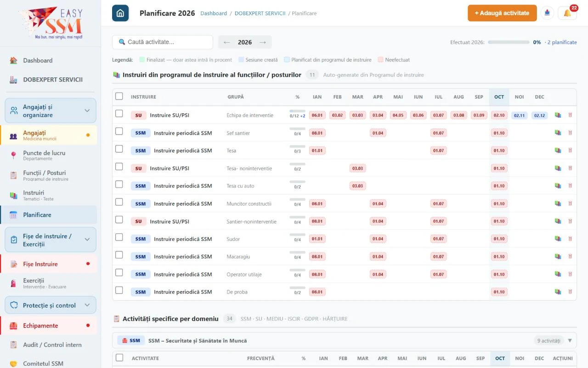
Task: Delete the Echipa de interventie row via trash icon
Action: (x=570, y=115)
